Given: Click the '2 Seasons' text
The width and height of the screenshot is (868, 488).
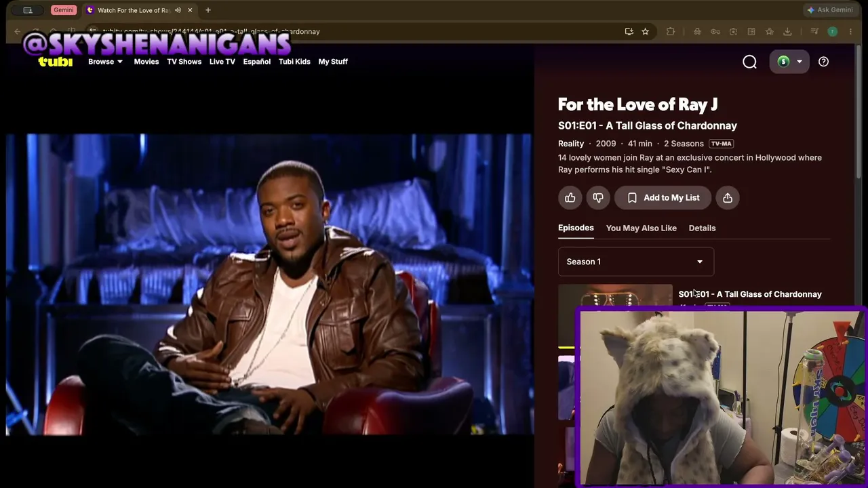Looking at the screenshot, I should 684,144.
